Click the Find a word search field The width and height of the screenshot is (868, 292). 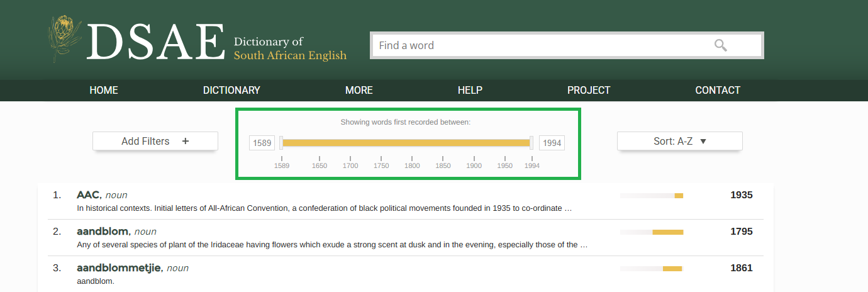tap(541, 45)
